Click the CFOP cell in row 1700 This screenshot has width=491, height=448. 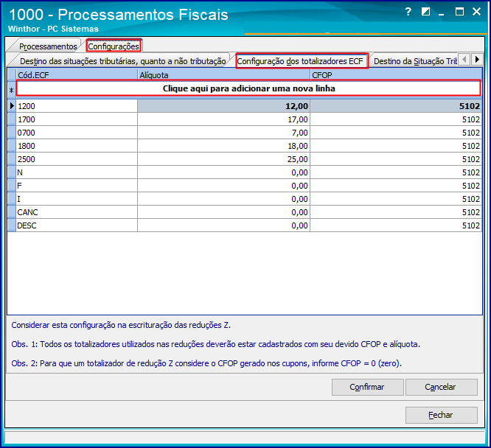point(396,119)
